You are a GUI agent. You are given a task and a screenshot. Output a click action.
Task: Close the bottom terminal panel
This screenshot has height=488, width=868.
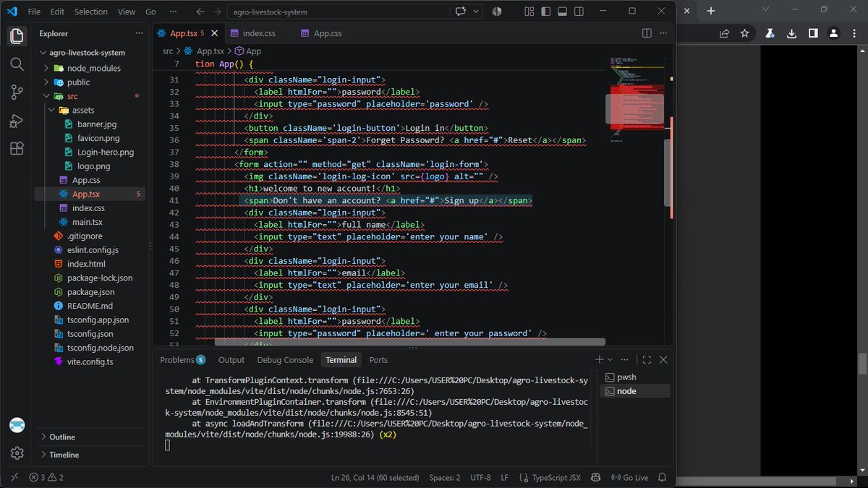(663, 359)
